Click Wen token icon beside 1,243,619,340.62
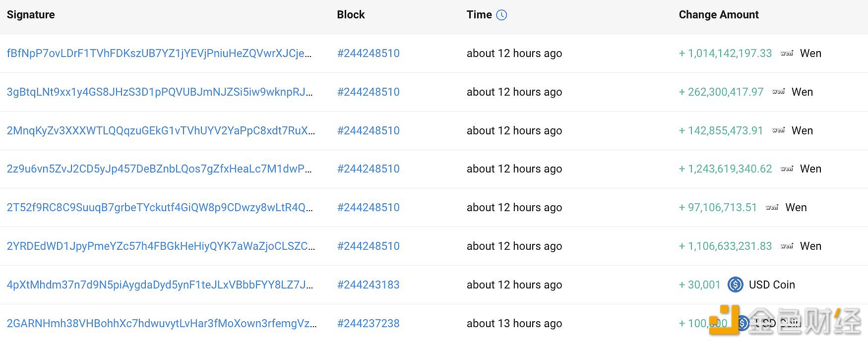868x342 pixels. 787,169
